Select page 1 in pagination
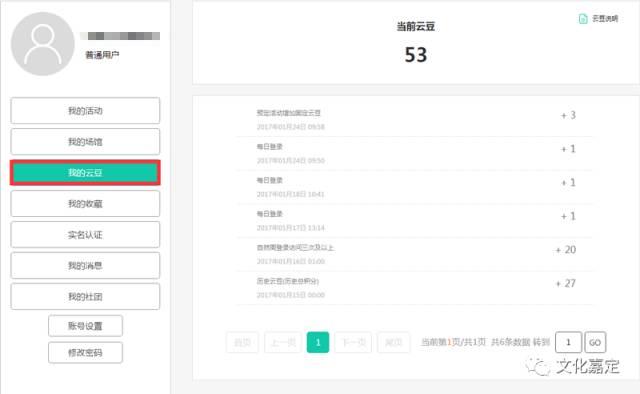The image size is (640, 394). [x=318, y=342]
